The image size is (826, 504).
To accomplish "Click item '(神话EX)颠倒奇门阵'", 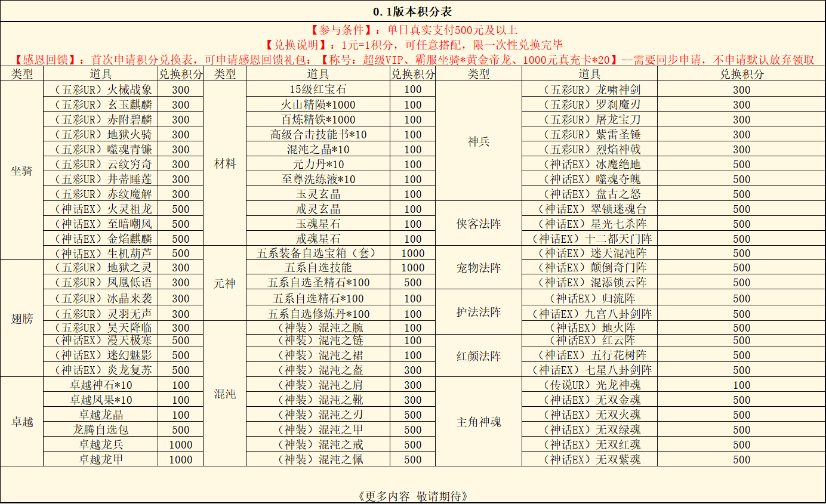I will [590, 268].
